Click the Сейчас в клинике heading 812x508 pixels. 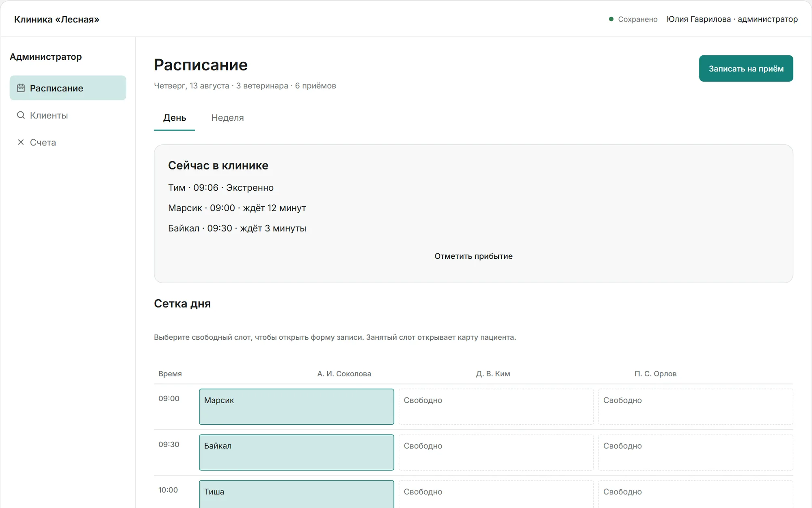tap(218, 165)
